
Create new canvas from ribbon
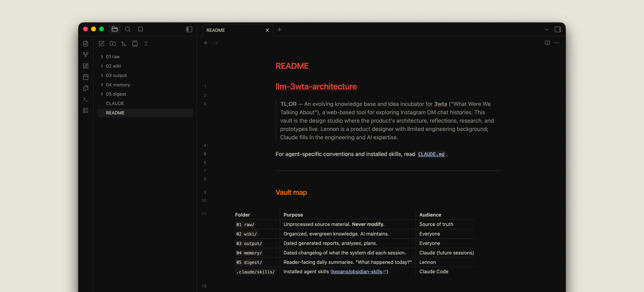click(86, 66)
